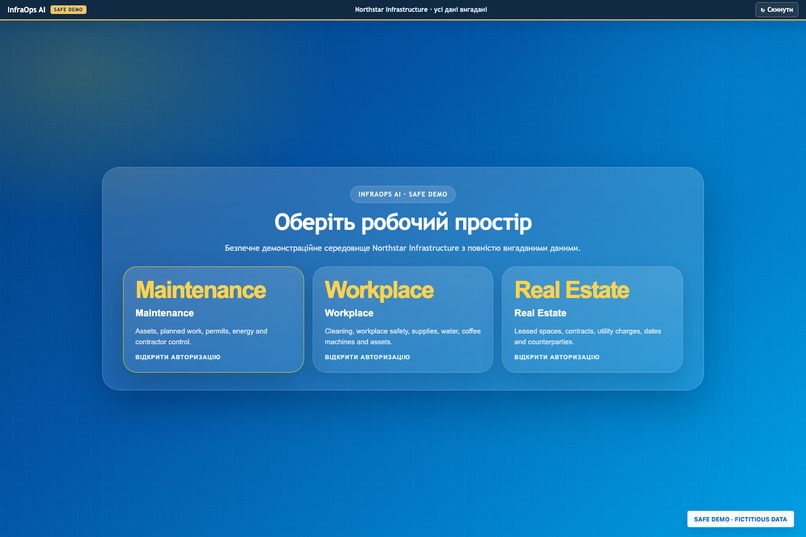Click the yellow SAFE DEMO badge in header

68,10
